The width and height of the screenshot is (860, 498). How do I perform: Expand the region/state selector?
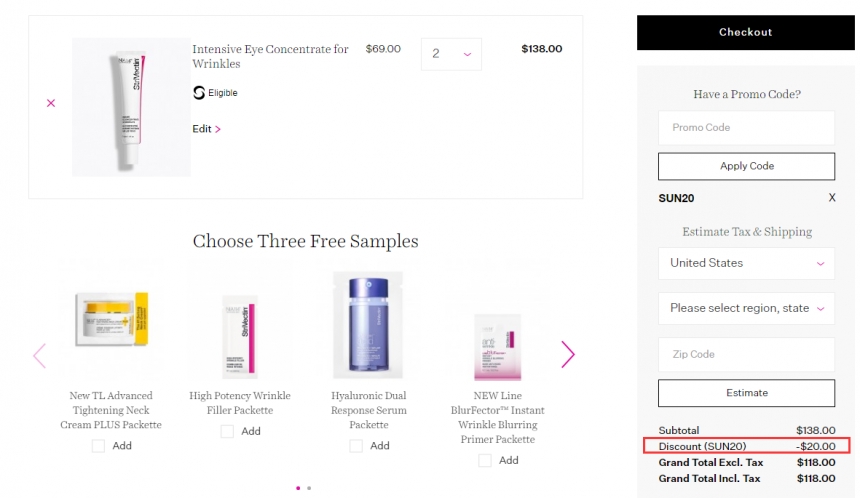[x=746, y=308]
